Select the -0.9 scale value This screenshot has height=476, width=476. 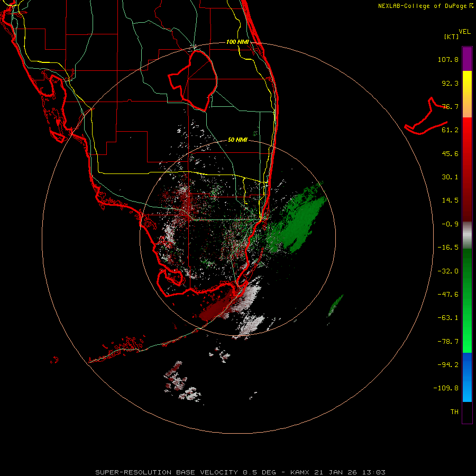pyautogui.click(x=450, y=224)
